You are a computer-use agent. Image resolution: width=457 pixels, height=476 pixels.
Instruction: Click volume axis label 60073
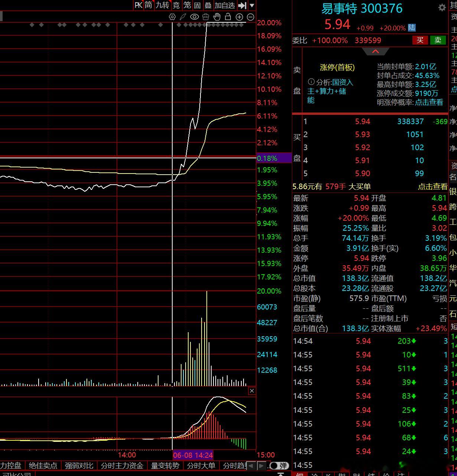click(267, 307)
